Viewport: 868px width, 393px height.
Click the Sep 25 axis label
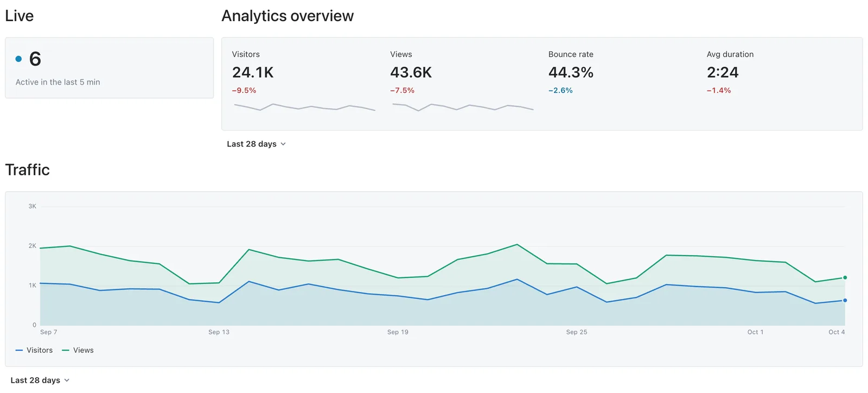[x=577, y=332]
